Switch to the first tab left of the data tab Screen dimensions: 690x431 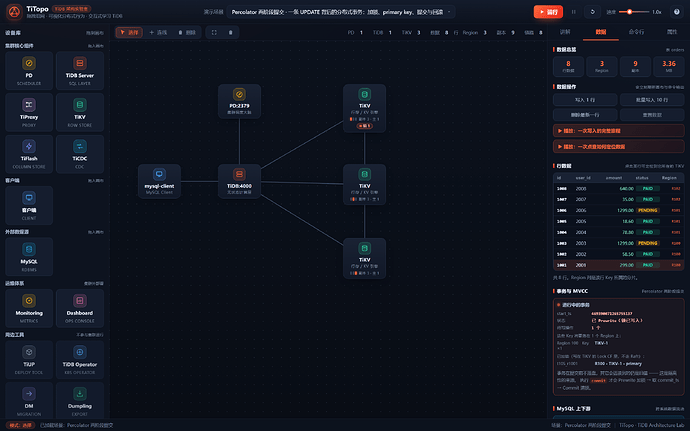[565, 32]
